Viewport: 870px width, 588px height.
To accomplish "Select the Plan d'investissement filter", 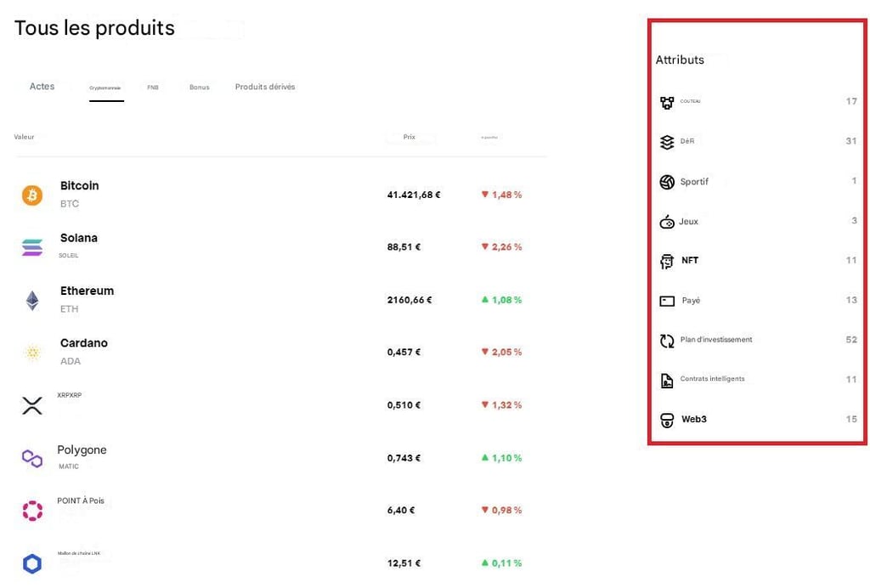I will click(x=715, y=339).
